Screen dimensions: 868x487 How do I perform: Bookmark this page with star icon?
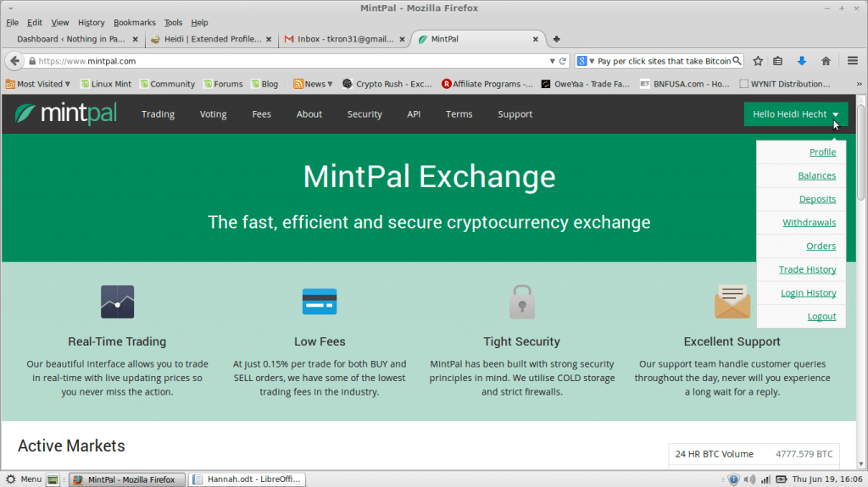coord(758,61)
